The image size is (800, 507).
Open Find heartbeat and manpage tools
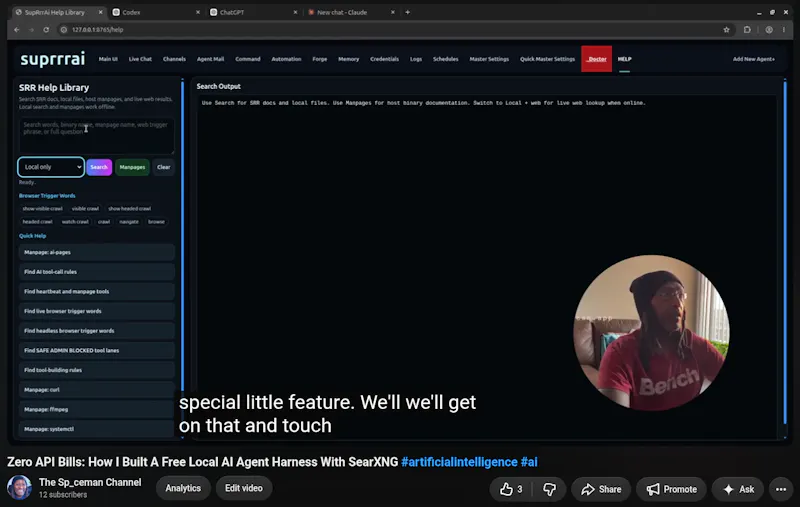(96, 292)
